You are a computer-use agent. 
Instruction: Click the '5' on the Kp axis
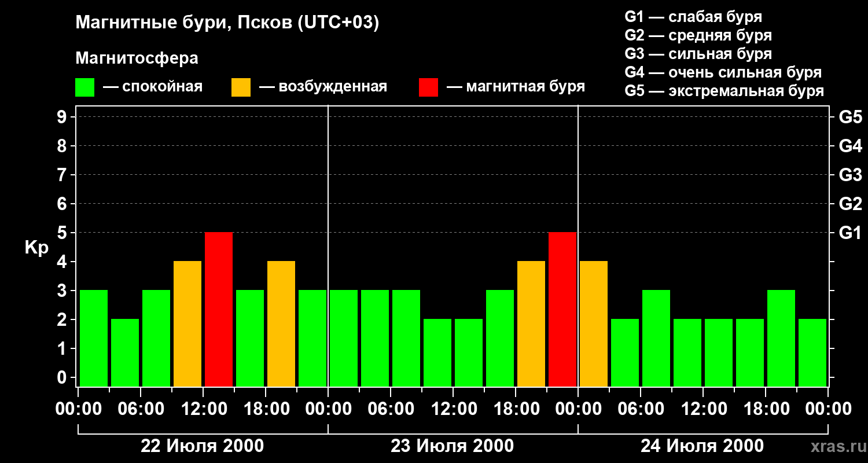(63, 233)
